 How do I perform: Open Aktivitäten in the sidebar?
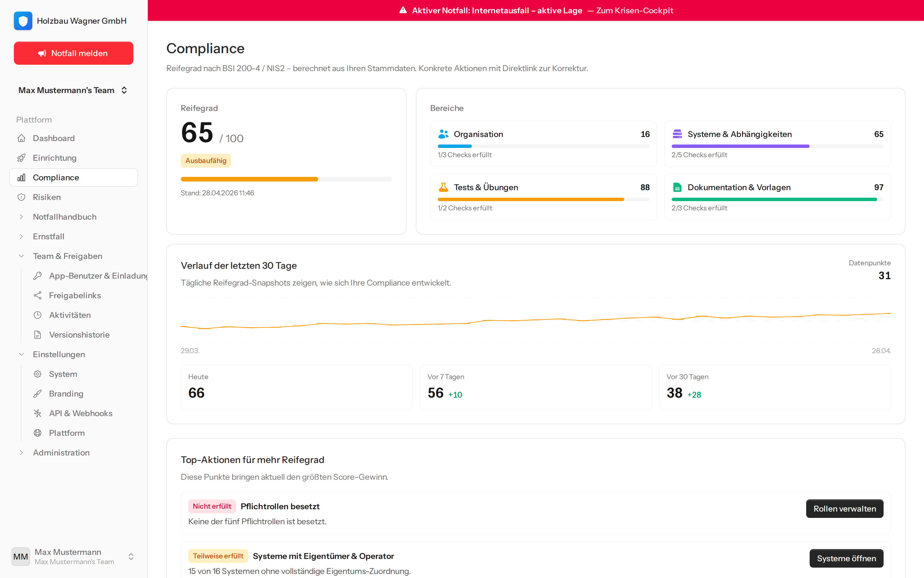coord(82,315)
